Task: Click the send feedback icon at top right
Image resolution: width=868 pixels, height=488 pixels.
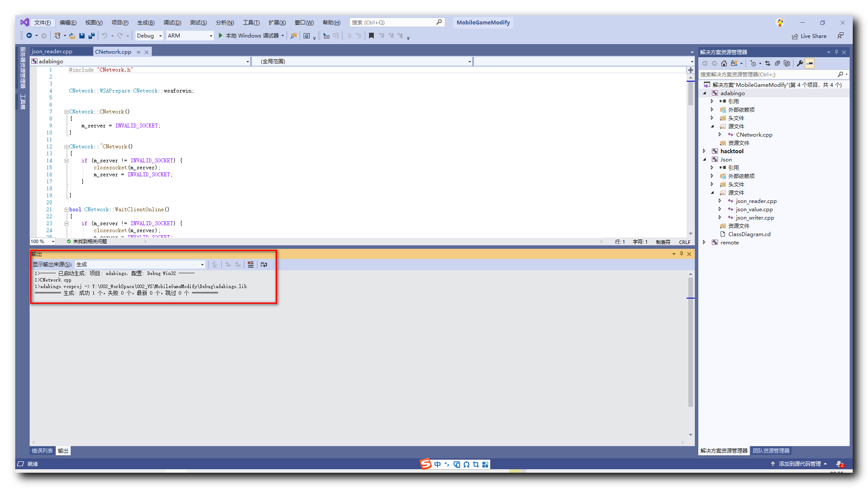Action: click(x=840, y=36)
